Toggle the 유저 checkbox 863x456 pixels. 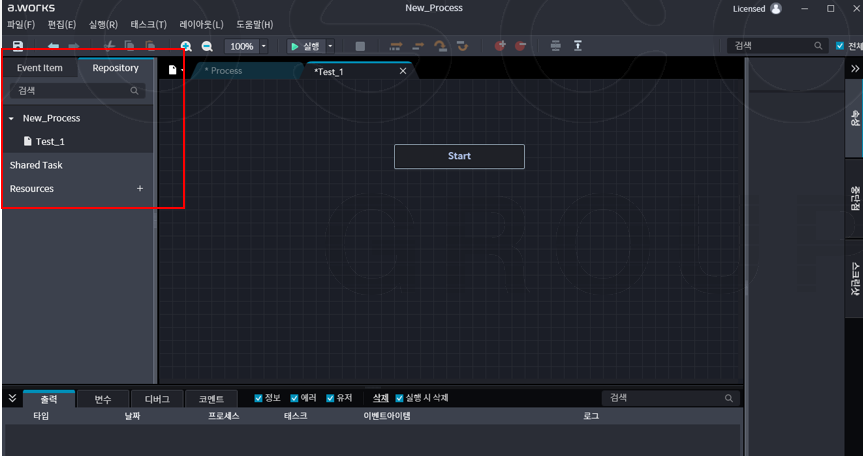pyautogui.click(x=330, y=398)
